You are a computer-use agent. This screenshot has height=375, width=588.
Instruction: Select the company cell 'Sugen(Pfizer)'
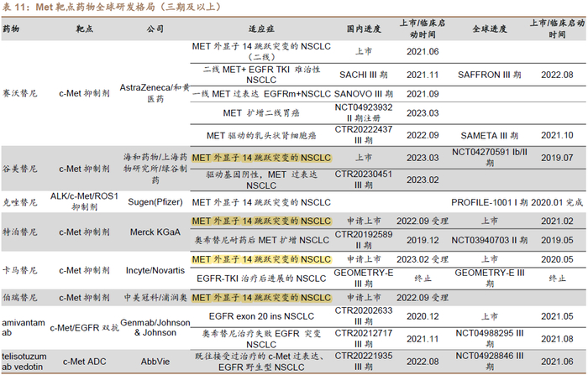click(155, 202)
